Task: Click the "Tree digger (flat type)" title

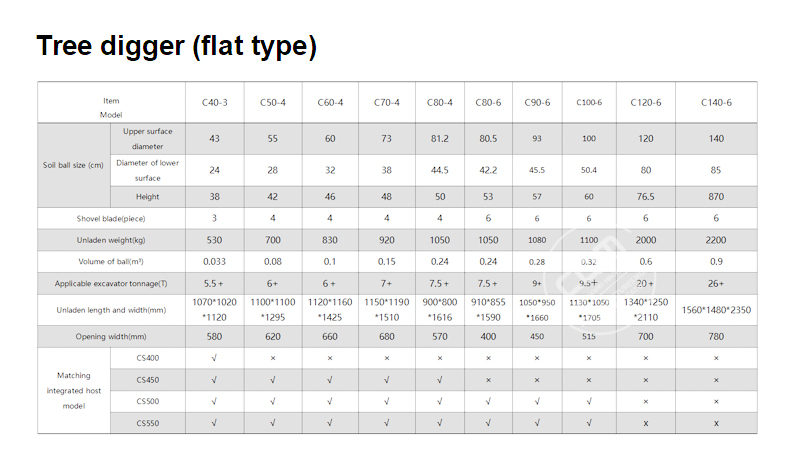Action: (x=176, y=46)
